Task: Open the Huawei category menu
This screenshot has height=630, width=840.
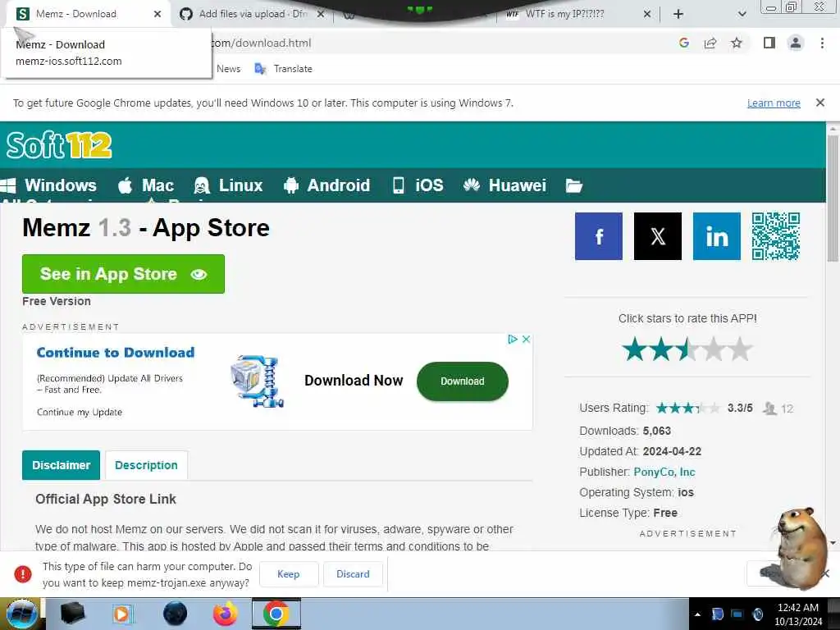Action: pyautogui.click(x=504, y=185)
